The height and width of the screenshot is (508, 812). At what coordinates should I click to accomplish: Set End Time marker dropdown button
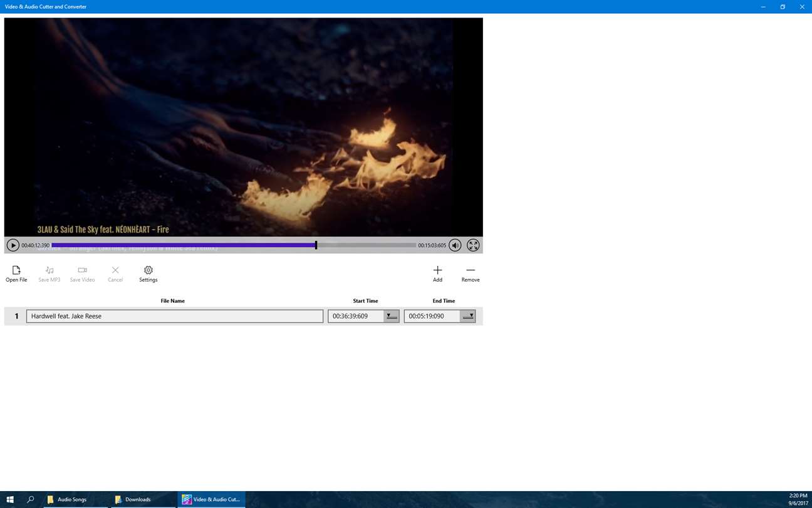point(467,316)
